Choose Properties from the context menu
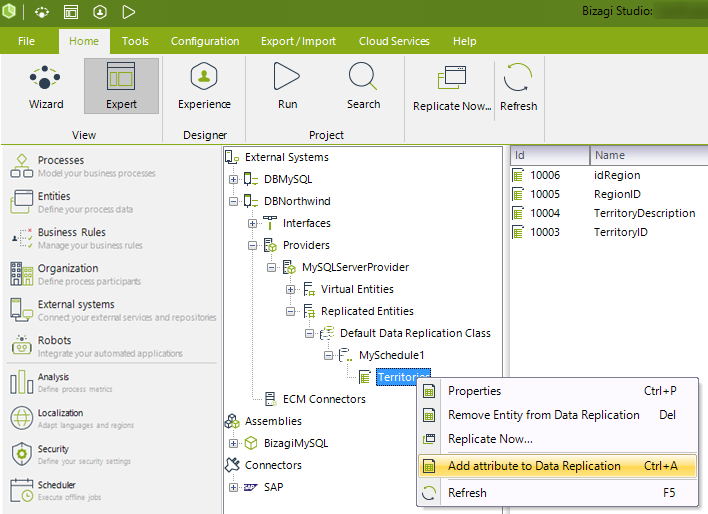 pos(557,391)
